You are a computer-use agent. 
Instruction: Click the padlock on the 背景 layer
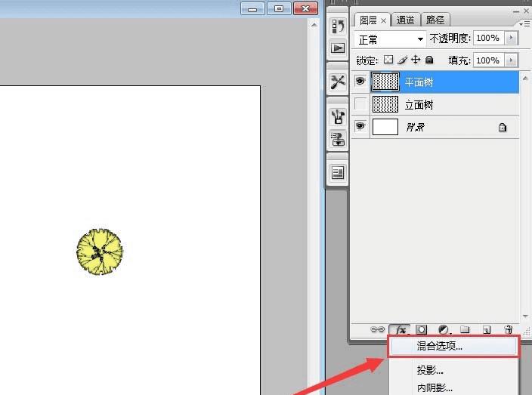[x=502, y=127]
